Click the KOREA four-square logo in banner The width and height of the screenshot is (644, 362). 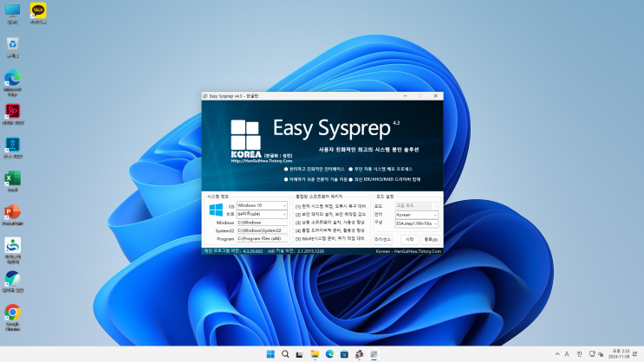[x=245, y=135]
